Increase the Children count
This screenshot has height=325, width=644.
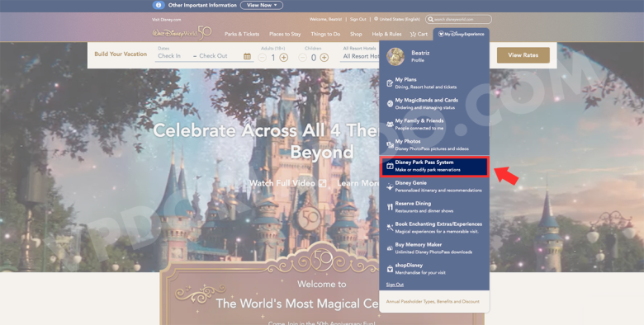[x=324, y=58]
